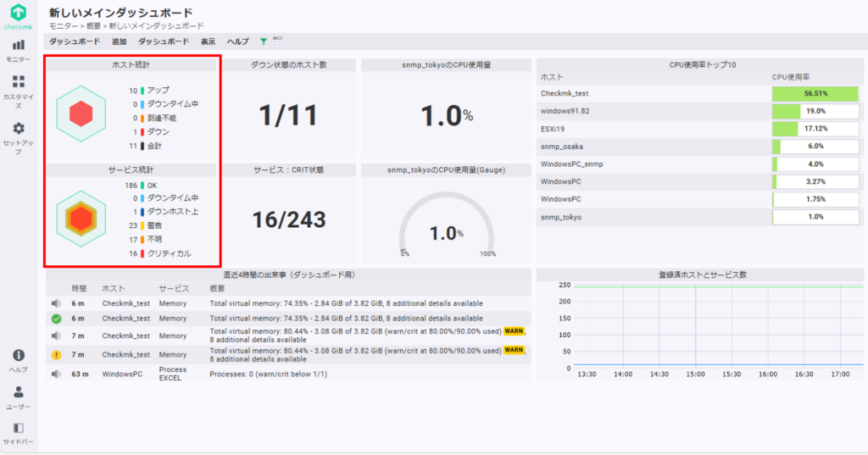Click the 概要 column header in the events table
This screenshot has height=455, width=868.
(x=218, y=289)
